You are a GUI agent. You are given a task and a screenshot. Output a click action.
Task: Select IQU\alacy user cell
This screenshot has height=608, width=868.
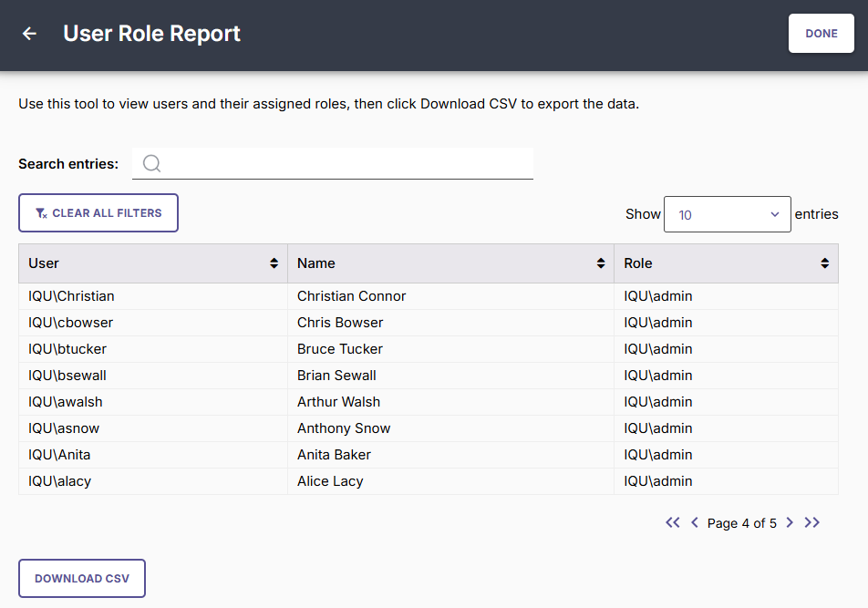[x=153, y=481]
